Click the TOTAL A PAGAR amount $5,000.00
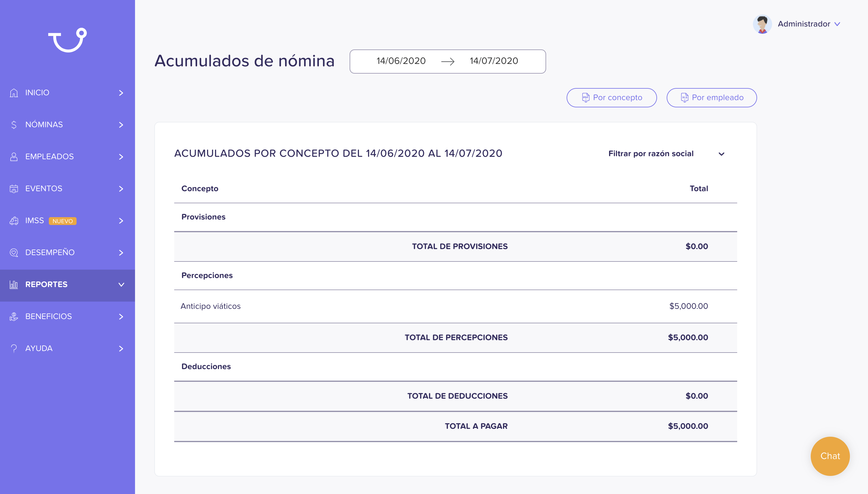The height and width of the screenshot is (494, 868). tap(688, 426)
